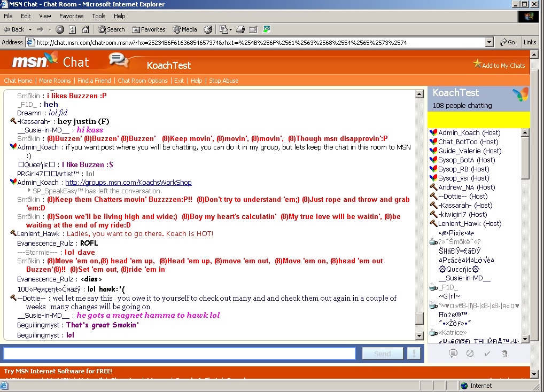Select __Susie-in-MD__ in user list
544x392 pixels.
464,278
